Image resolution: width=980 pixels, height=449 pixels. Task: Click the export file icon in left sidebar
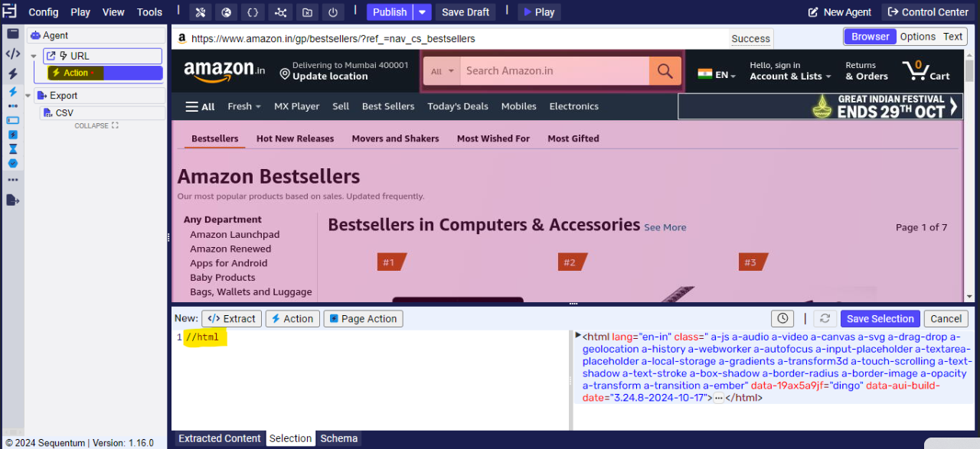point(12,200)
